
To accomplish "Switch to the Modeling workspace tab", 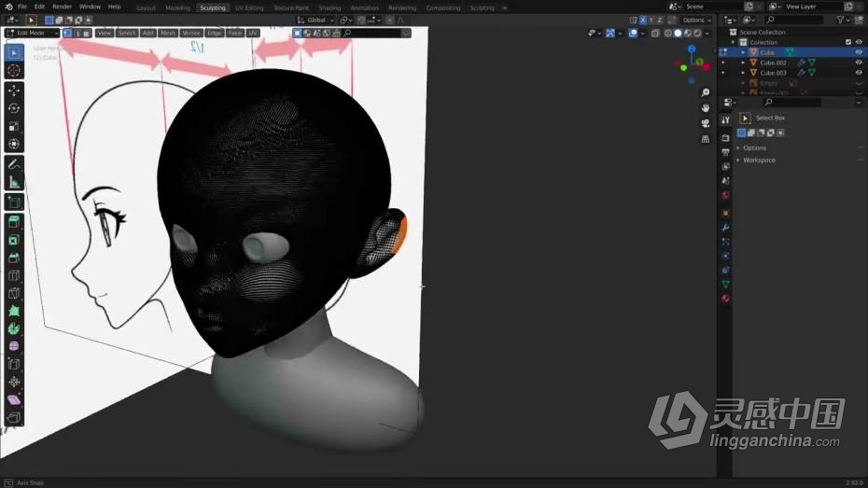I will [177, 7].
